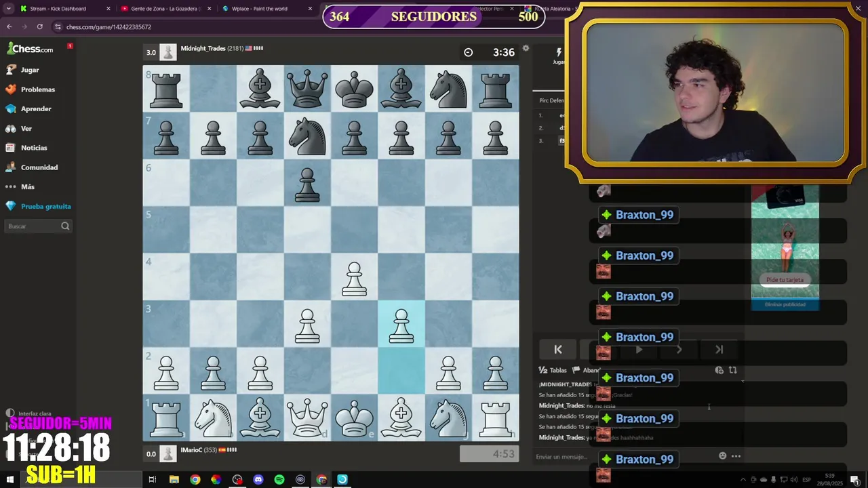Click the black knight on d7

[x=307, y=136]
